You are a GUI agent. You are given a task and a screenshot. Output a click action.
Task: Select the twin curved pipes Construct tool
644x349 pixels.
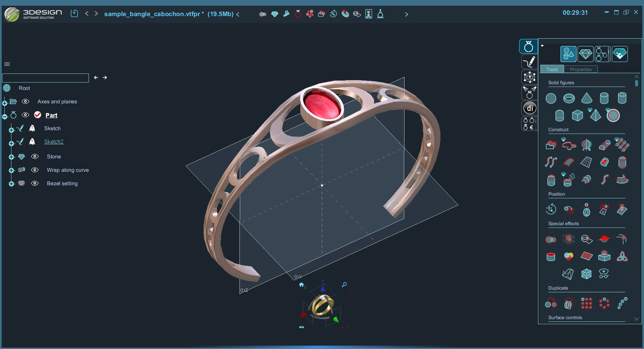tap(551, 162)
